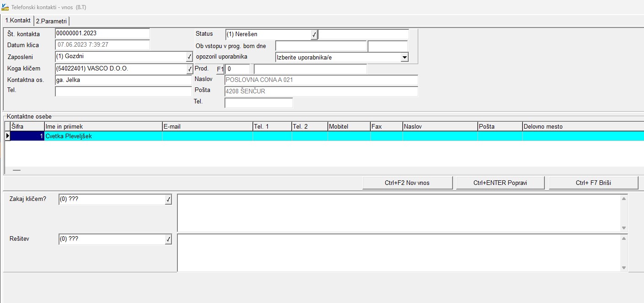The image size is (644, 303).
Task: Click the Pošta column header in grid
Action: [x=500, y=126]
